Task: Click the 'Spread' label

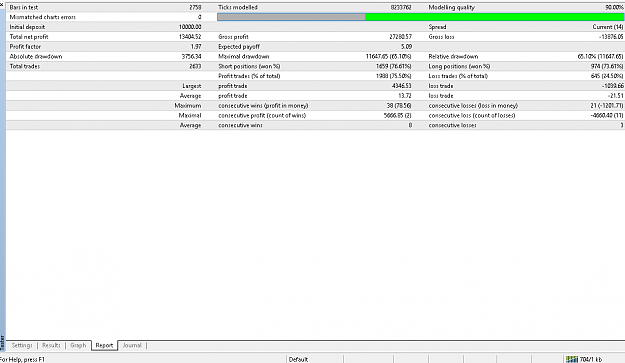Action: click(x=437, y=27)
